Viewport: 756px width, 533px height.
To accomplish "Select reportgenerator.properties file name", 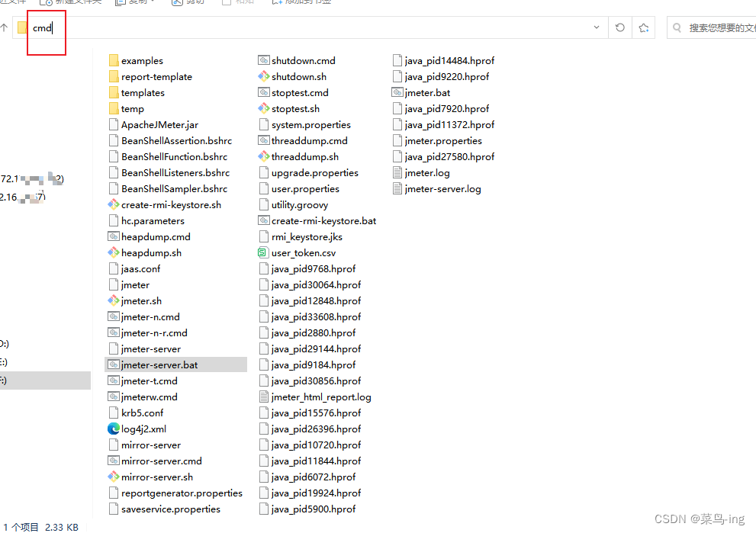I will tap(182, 493).
